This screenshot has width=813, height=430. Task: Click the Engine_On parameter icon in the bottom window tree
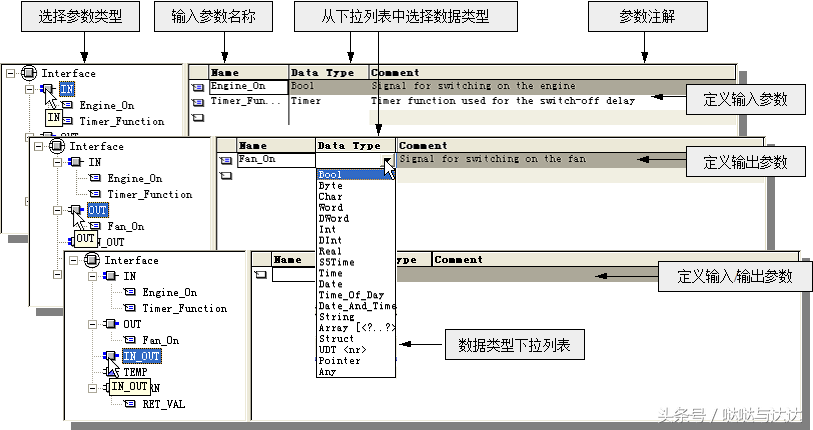point(130,293)
